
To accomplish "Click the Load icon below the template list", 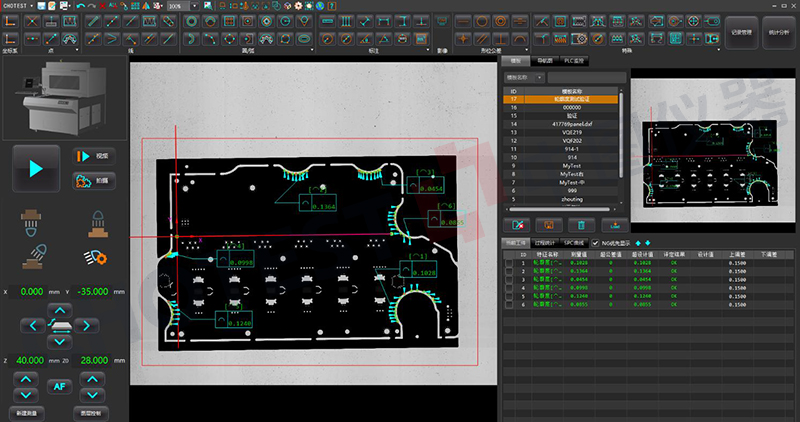I will pyautogui.click(x=615, y=225).
